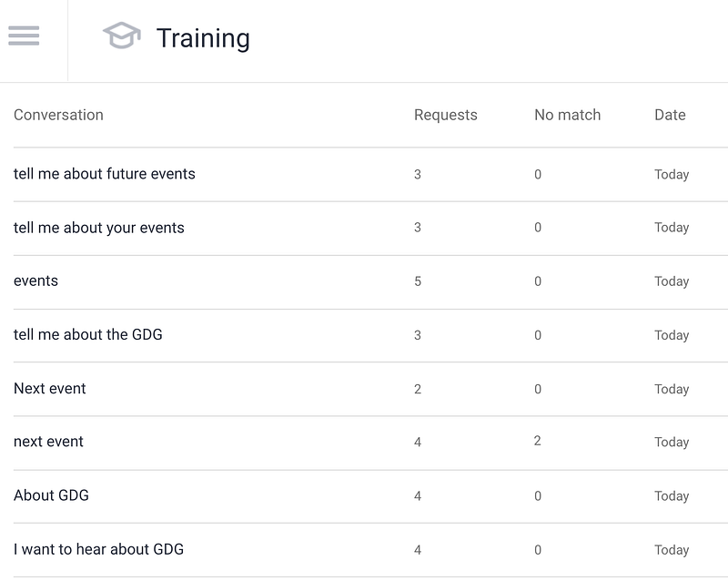Open the hamburger navigation menu
The height and width of the screenshot is (581, 728).
point(24,36)
